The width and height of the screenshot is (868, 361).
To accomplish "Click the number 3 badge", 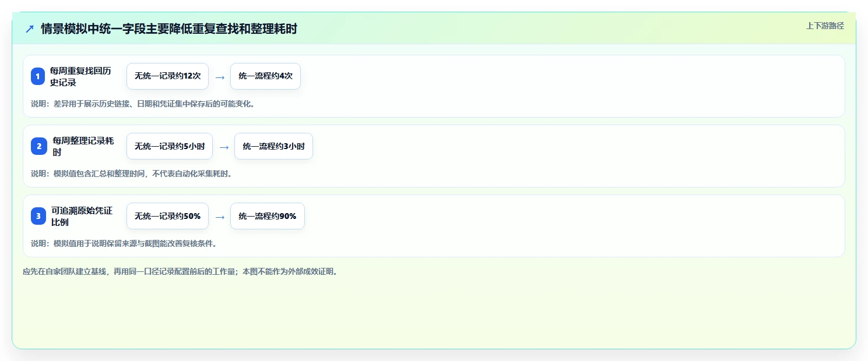I will (38, 216).
